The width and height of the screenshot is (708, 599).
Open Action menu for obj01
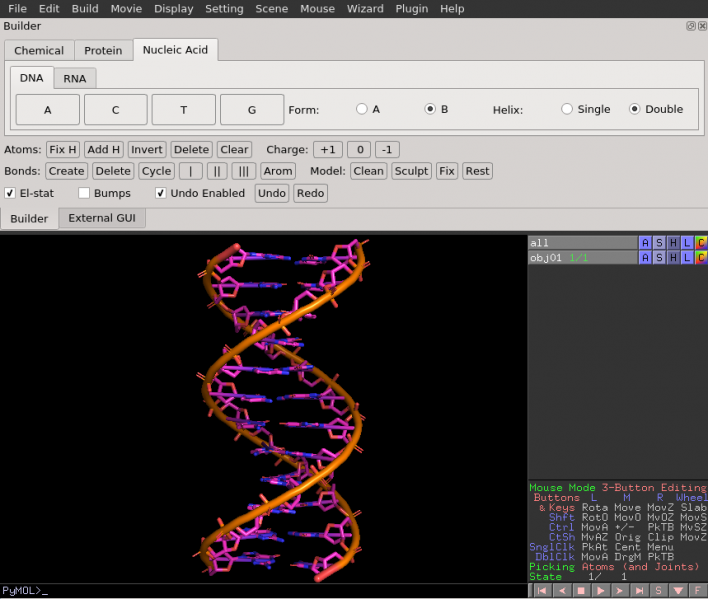645,258
